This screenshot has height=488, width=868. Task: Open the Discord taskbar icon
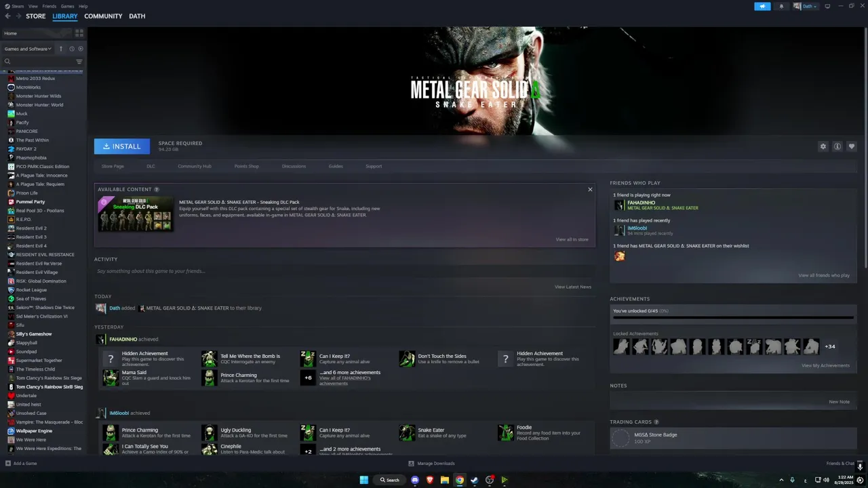(x=415, y=480)
